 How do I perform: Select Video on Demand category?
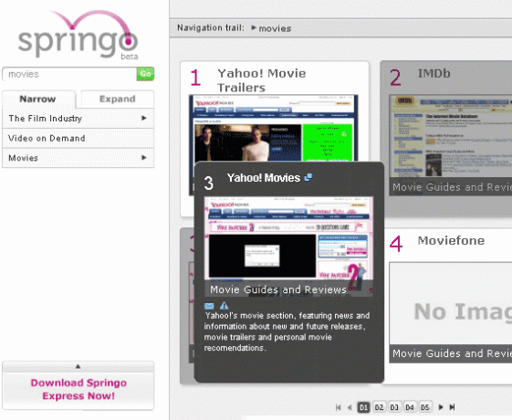(78, 138)
